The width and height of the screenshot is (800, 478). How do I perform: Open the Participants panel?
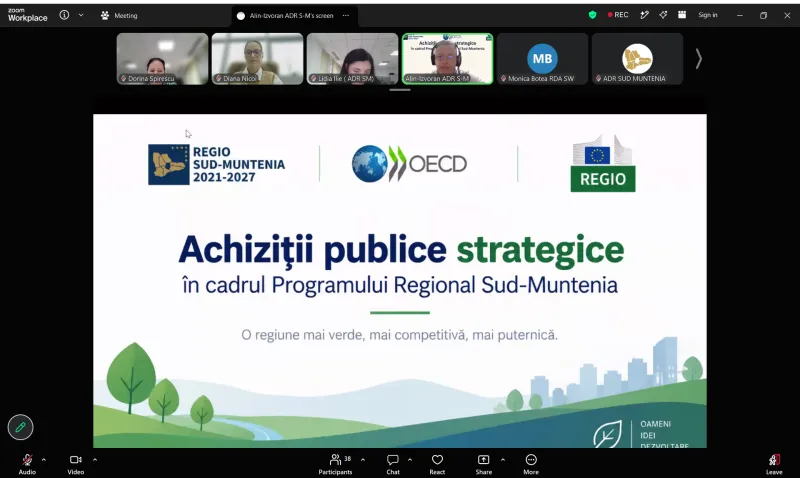(335, 464)
